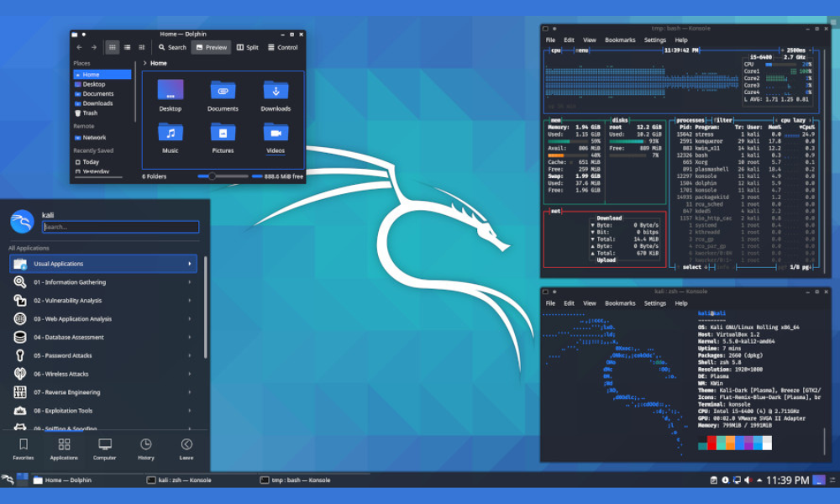The image size is (840, 504).
Task: Open History tab in launcher
Action: tap(145, 449)
